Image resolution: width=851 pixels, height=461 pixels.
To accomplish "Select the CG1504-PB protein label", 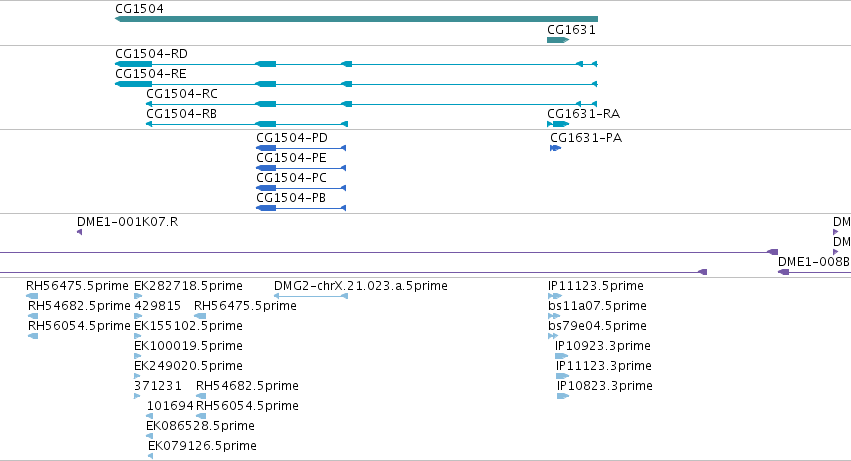I will pyautogui.click(x=291, y=198).
